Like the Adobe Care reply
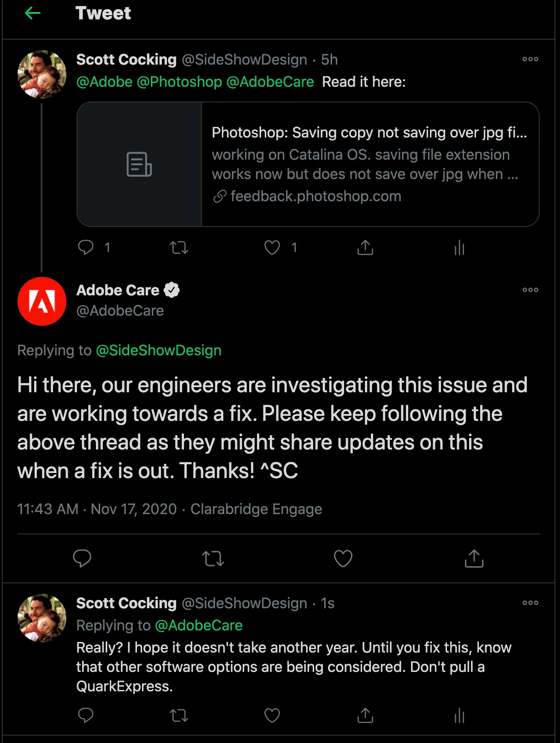 point(343,558)
